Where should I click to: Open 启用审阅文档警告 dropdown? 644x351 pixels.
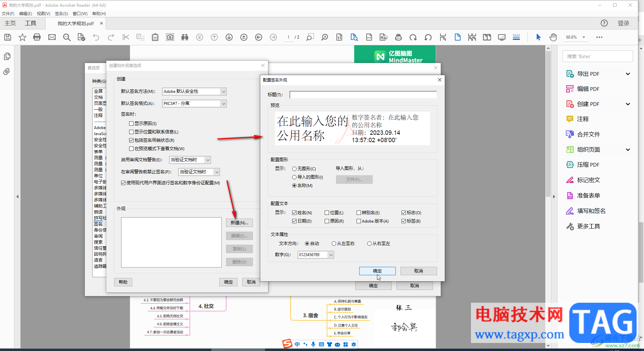[190, 160]
